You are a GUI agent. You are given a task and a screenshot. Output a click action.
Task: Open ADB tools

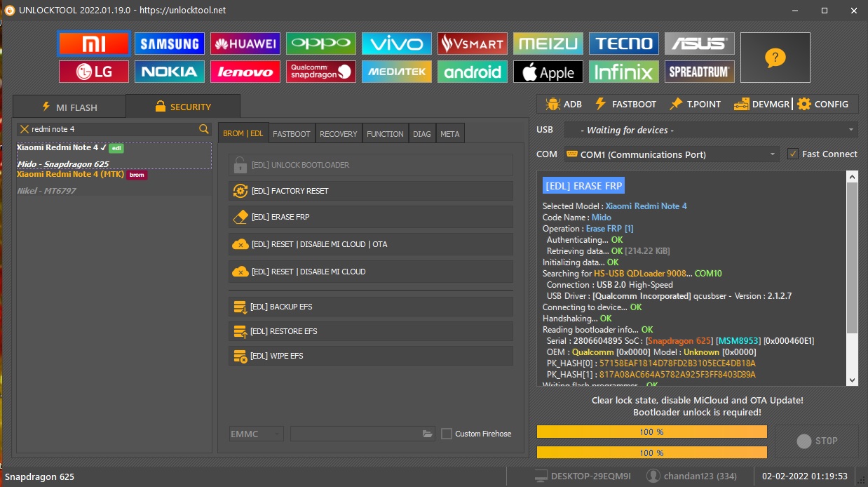563,104
